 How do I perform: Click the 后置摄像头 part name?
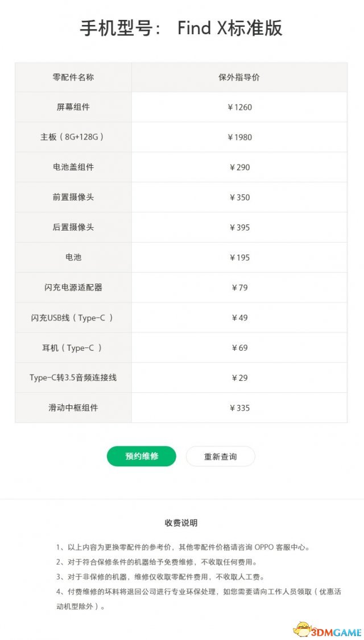73,227
